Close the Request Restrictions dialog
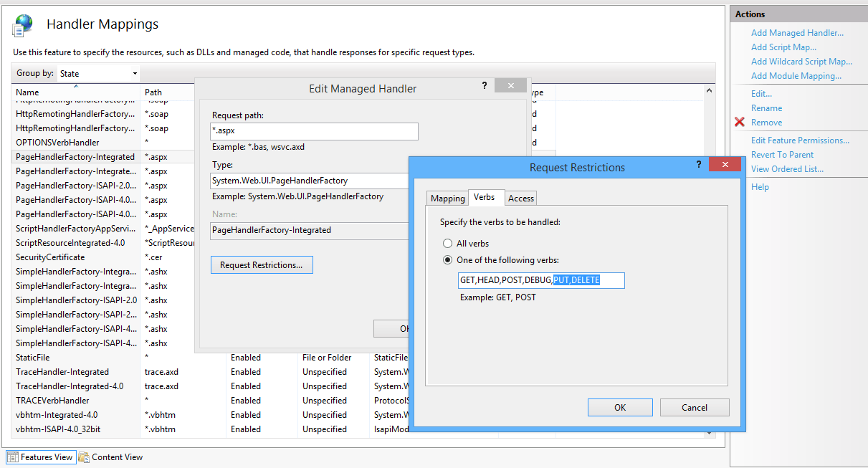The width and height of the screenshot is (868, 468). click(x=724, y=165)
